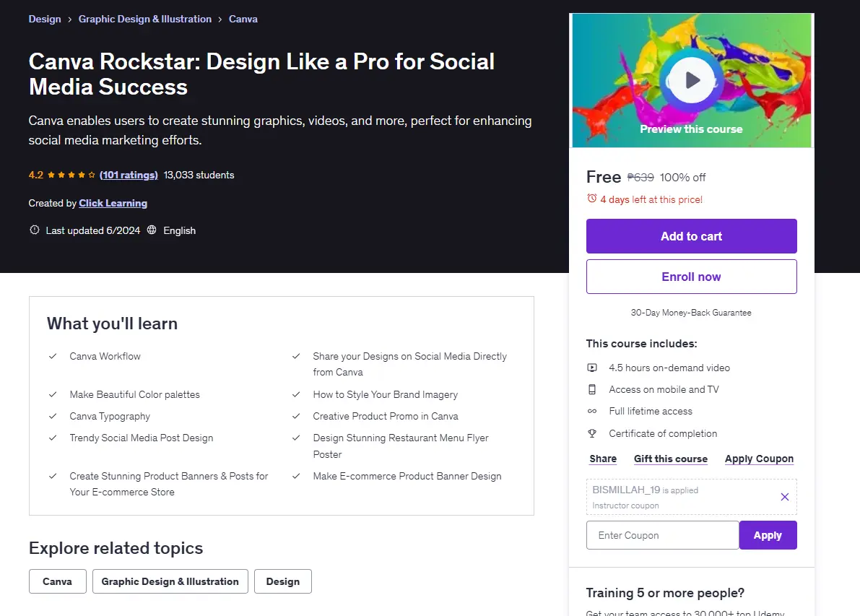Click the last updated badge icon
Screen dimensions: 860x616
[x=34, y=230]
